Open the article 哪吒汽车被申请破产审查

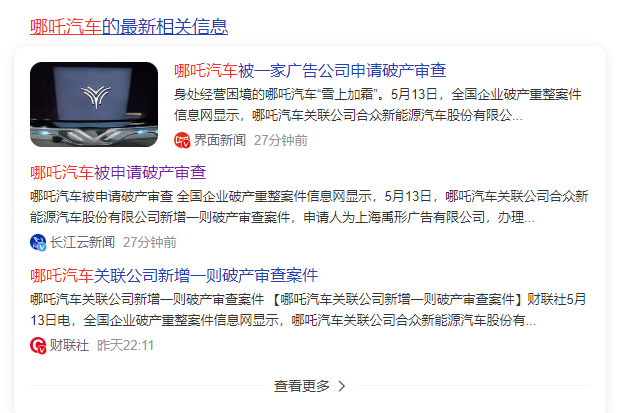pyautogui.click(x=118, y=173)
